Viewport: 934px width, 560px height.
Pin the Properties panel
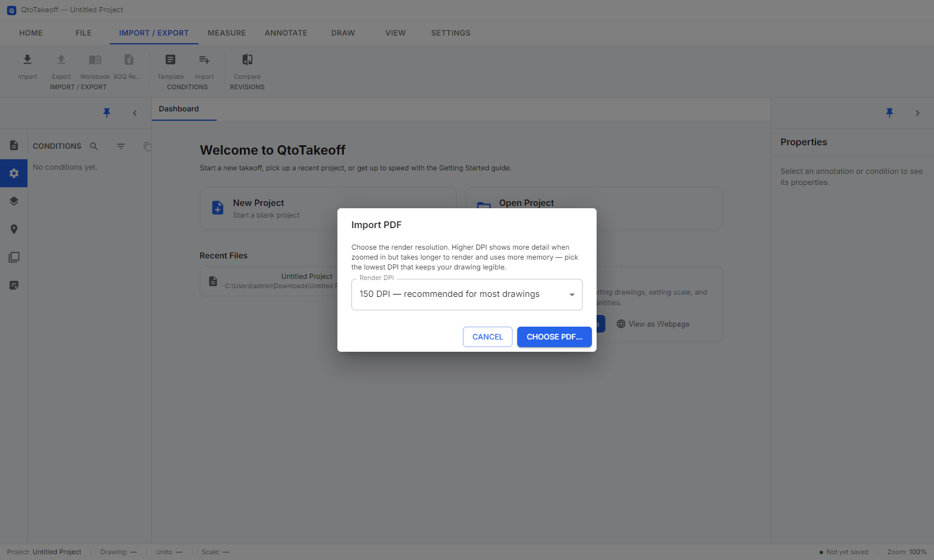point(890,113)
